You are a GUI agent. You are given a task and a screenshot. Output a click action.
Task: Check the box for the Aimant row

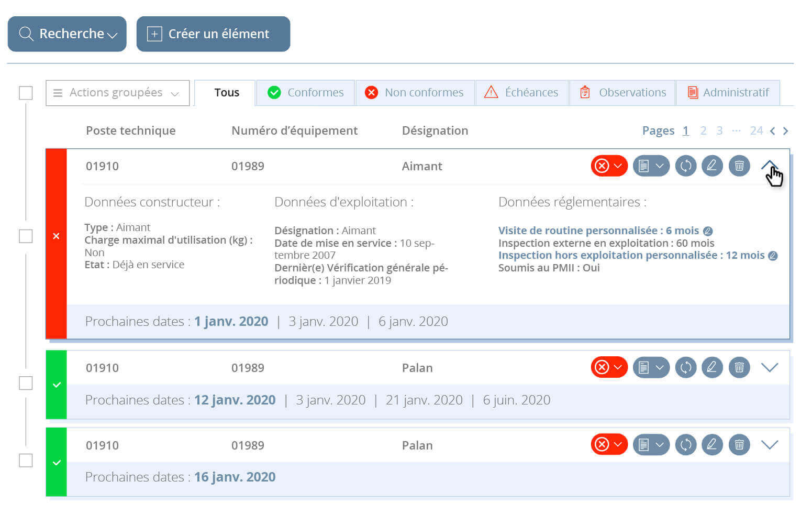coord(26,236)
